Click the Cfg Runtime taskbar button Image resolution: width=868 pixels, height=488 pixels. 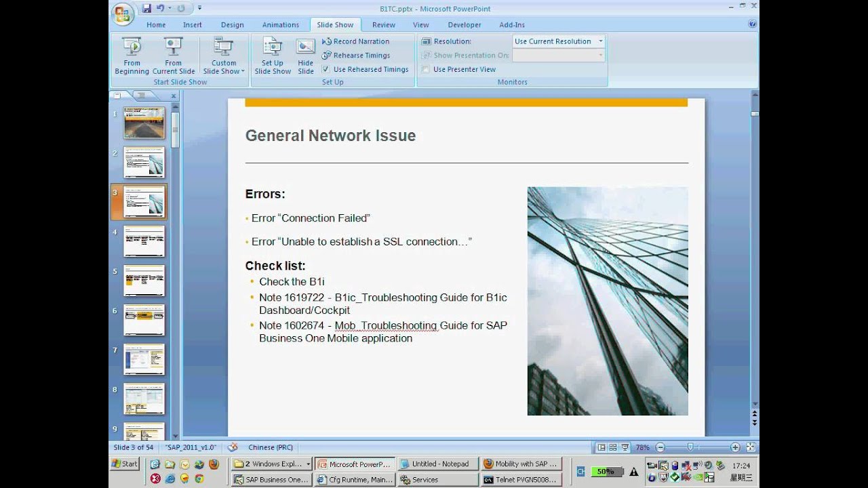point(354,479)
